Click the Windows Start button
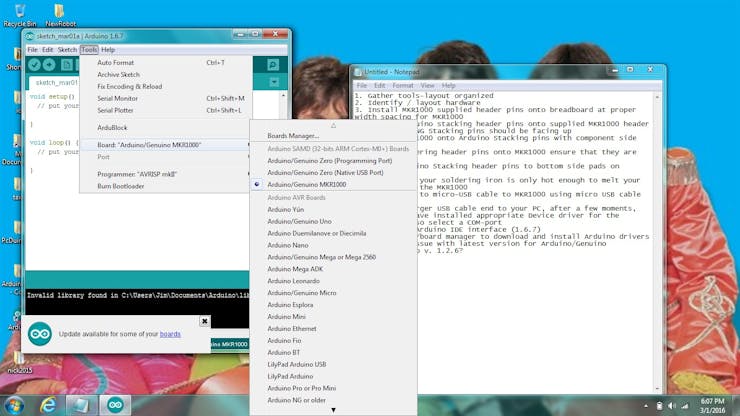 [14, 405]
